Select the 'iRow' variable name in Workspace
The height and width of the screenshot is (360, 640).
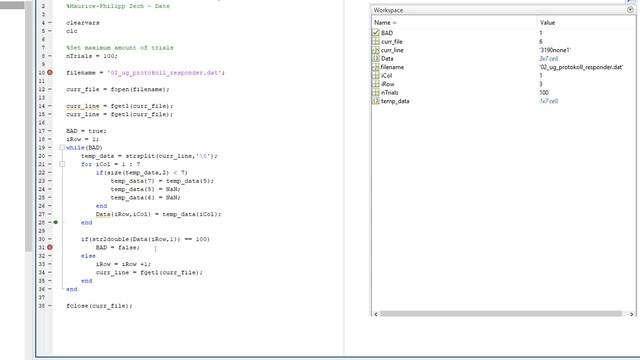pos(388,84)
